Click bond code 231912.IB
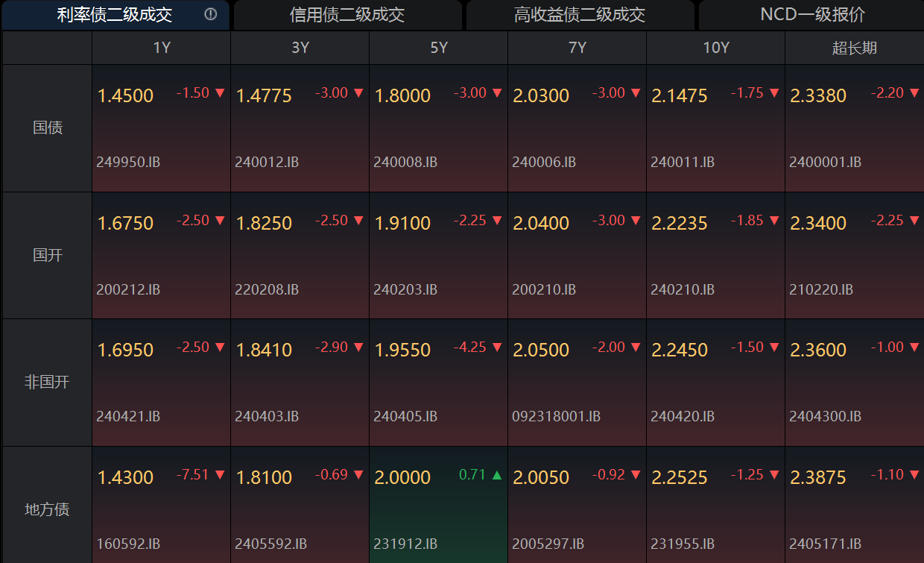Screen dimensions: 924x563 pyautogui.click(x=405, y=544)
